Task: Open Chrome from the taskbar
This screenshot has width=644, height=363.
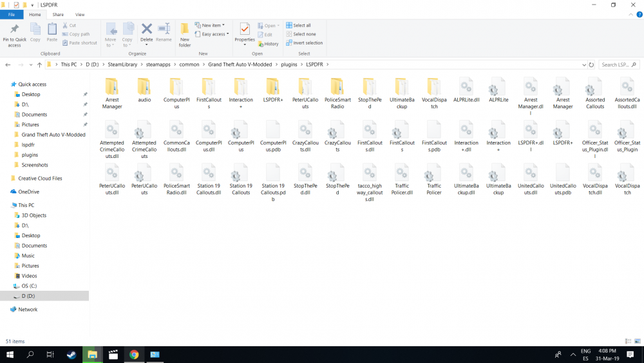Action: point(134,355)
